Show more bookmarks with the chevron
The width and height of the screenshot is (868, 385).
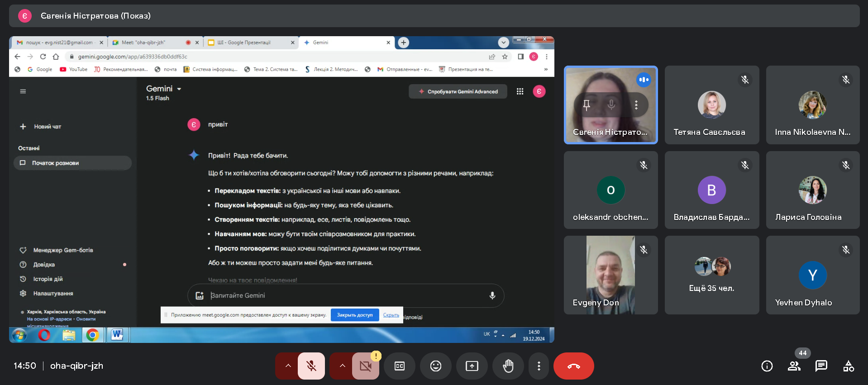tap(546, 69)
